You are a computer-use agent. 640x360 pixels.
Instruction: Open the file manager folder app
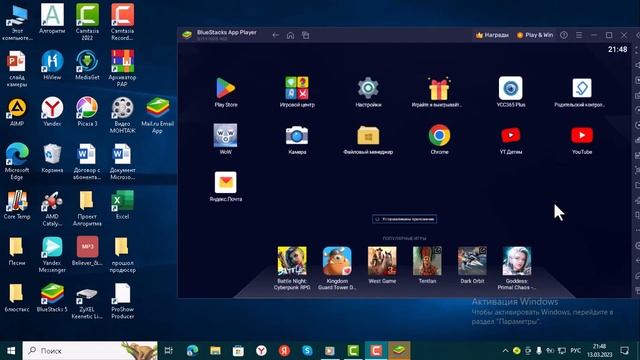point(368,136)
